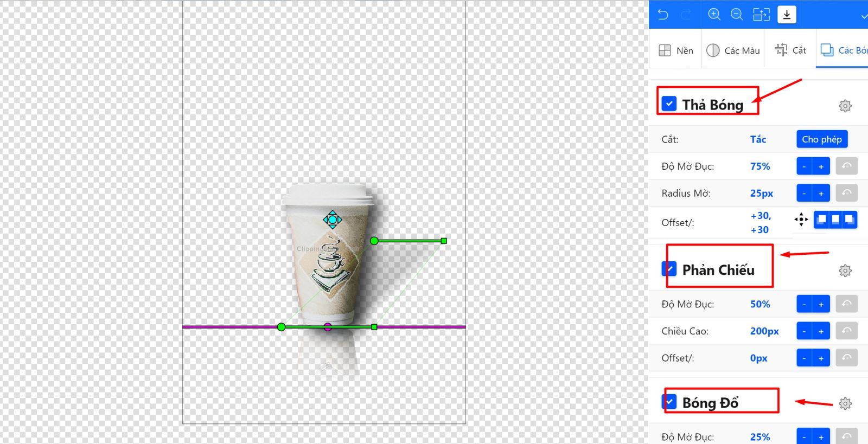This screenshot has width=868, height=444.
Task: Reset Chiều Cao value
Action: 846,331
